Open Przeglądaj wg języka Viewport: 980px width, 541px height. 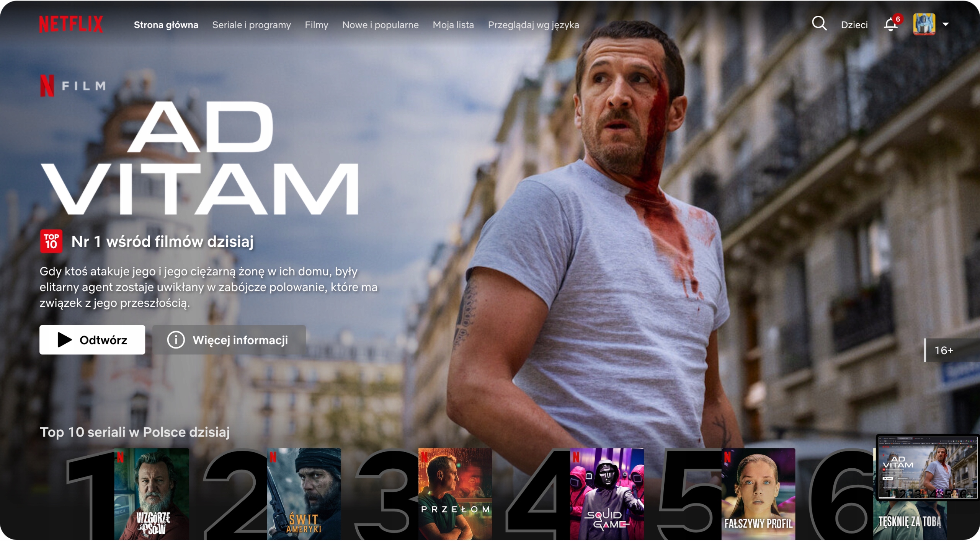click(x=533, y=25)
